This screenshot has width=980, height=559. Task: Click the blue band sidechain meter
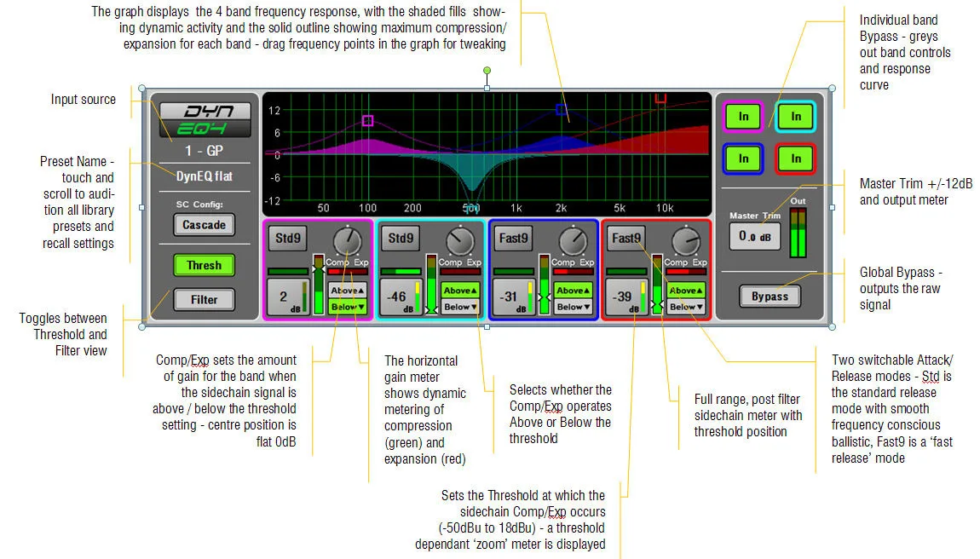(x=545, y=285)
